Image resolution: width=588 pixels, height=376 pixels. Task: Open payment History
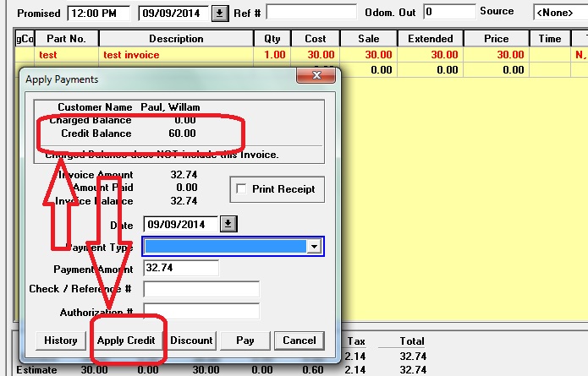click(x=61, y=341)
